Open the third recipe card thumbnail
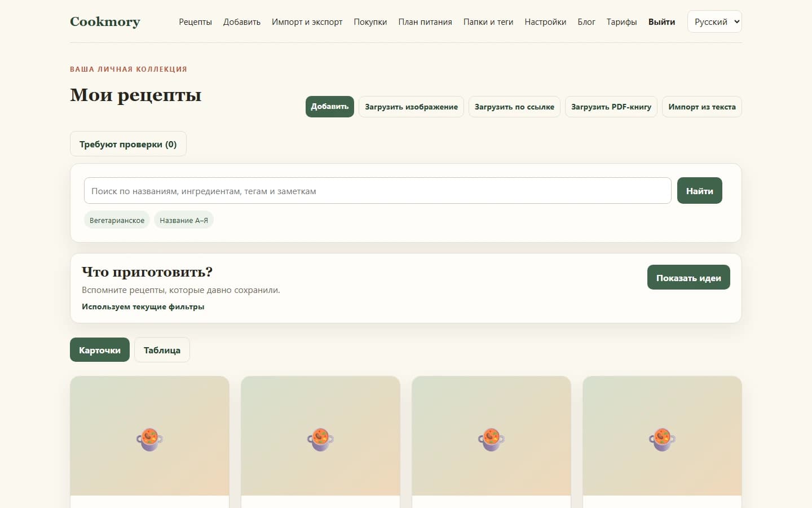Image resolution: width=812 pixels, height=508 pixels. pyautogui.click(x=491, y=436)
